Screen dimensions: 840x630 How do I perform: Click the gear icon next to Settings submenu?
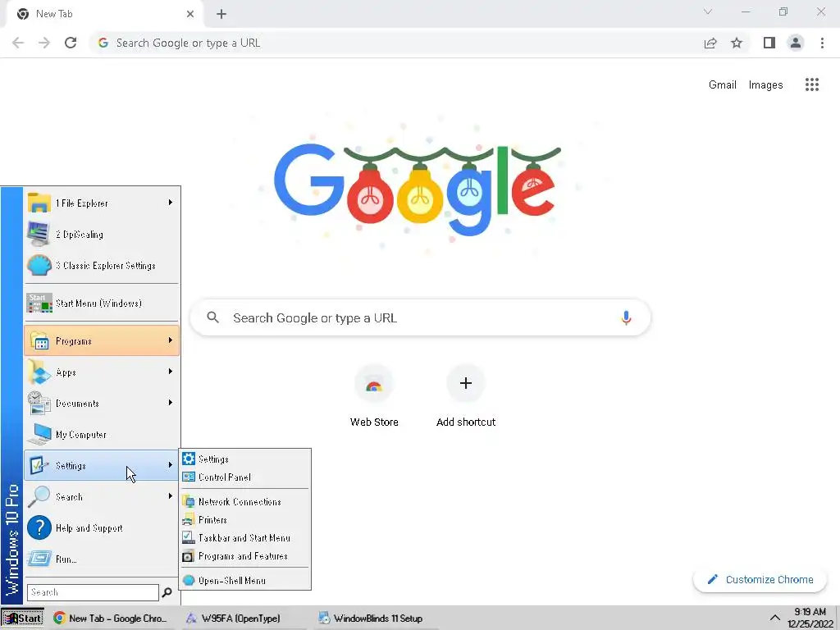tap(189, 459)
